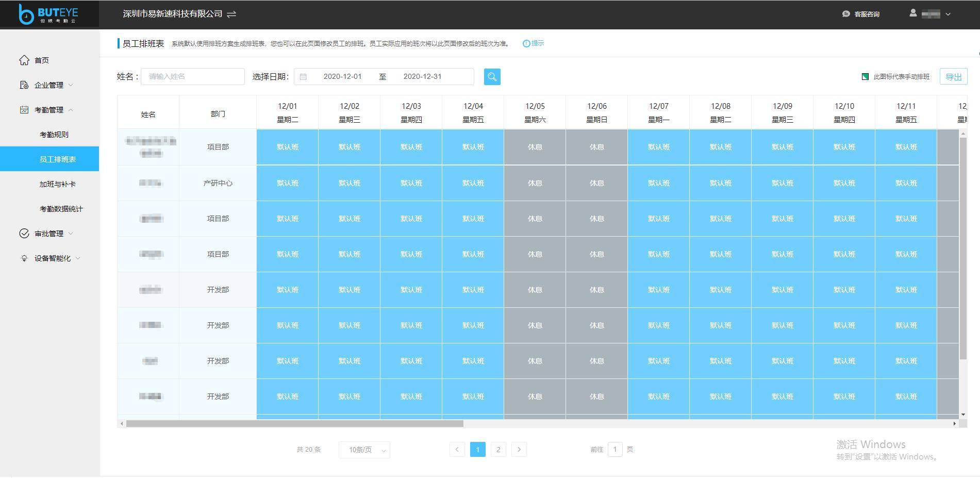Click the 姓名 search input field
Viewport: 980px width, 478px height.
pos(193,76)
